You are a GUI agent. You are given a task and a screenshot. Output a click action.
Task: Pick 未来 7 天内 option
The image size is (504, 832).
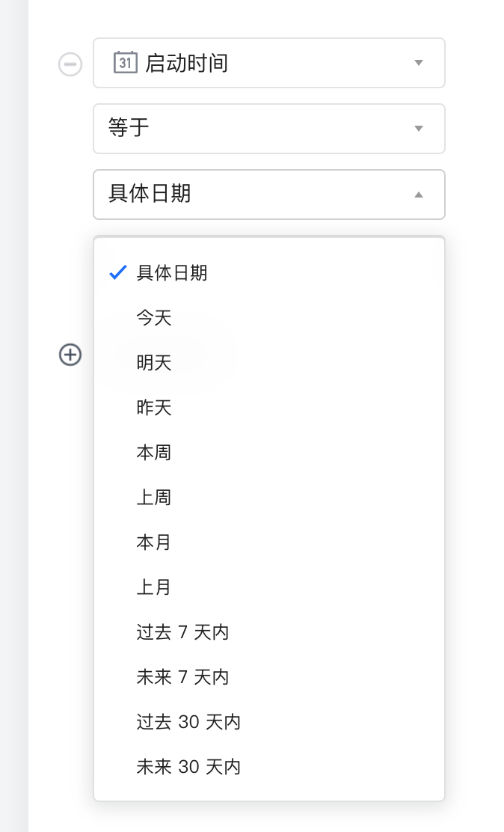click(183, 676)
